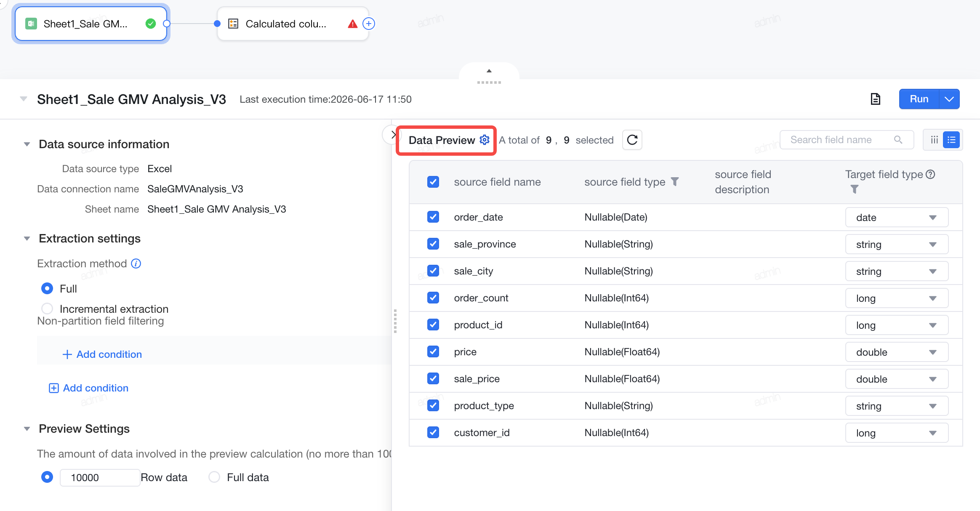Viewport: 980px width, 511px height.
Task: Select the Sheet1_Sale GMV node
Action: pyautogui.click(x=91, y=24)
